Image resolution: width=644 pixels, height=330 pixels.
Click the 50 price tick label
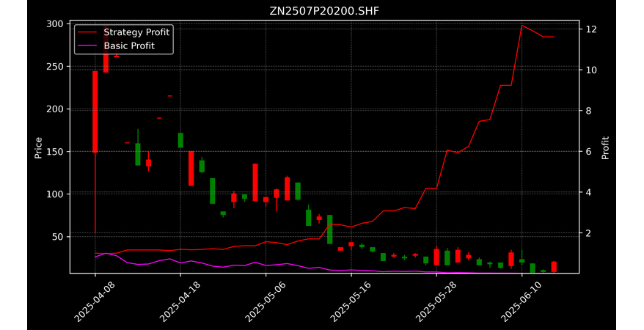tap(59, 236)
